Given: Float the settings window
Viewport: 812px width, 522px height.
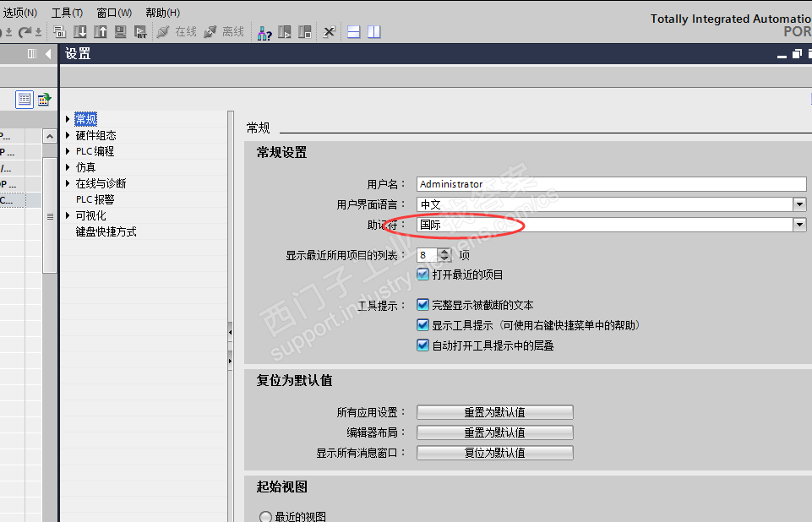Looking at the screenshot, I should coord(797,53).
